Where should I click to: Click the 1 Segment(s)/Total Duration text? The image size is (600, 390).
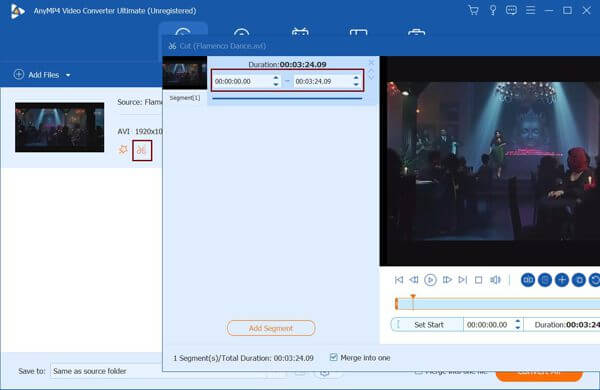tap(243, 358)
